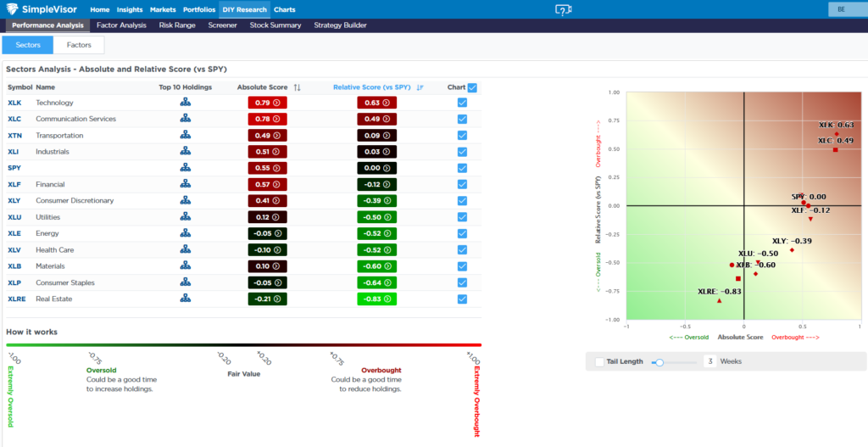Viewport: 868px width, 447px height.
Task: Open the Risk Range page
Action: [177, 25]
